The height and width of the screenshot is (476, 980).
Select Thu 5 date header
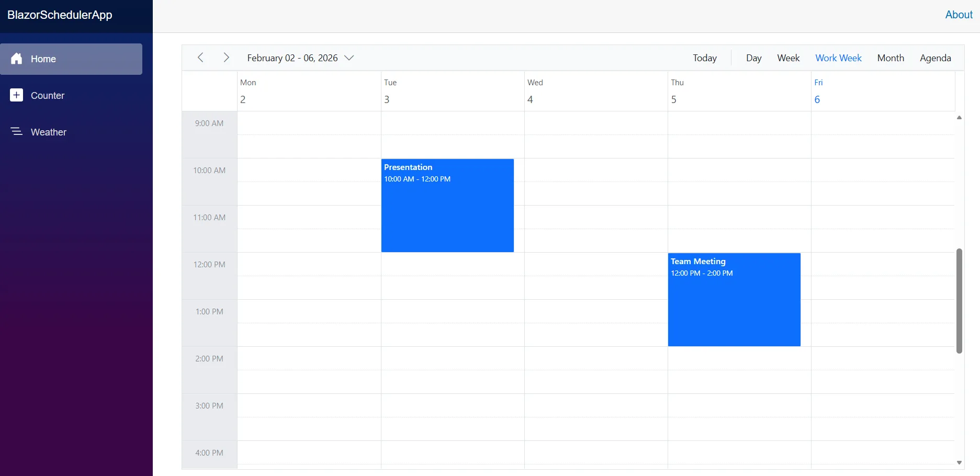tap(739, 91)
